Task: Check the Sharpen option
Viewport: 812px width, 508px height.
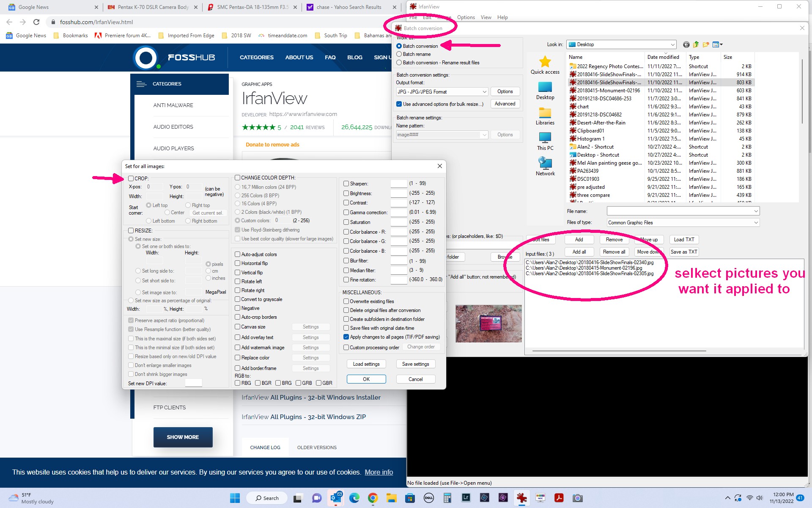Action: [346, 184]
